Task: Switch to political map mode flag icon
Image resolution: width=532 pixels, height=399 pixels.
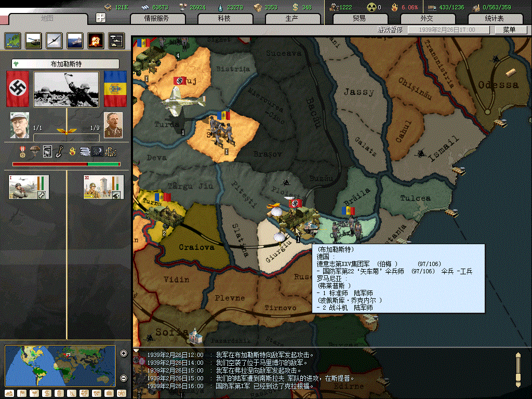Action: (x=22, y=394)
